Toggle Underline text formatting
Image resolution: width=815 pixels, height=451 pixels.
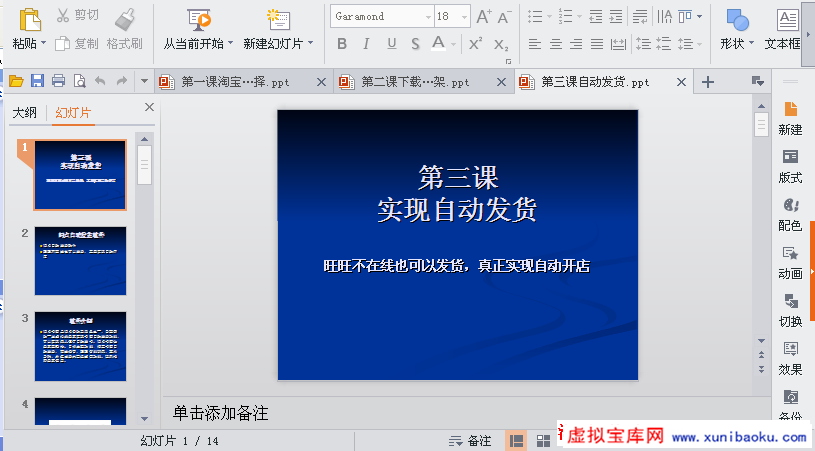click(390, 44)
